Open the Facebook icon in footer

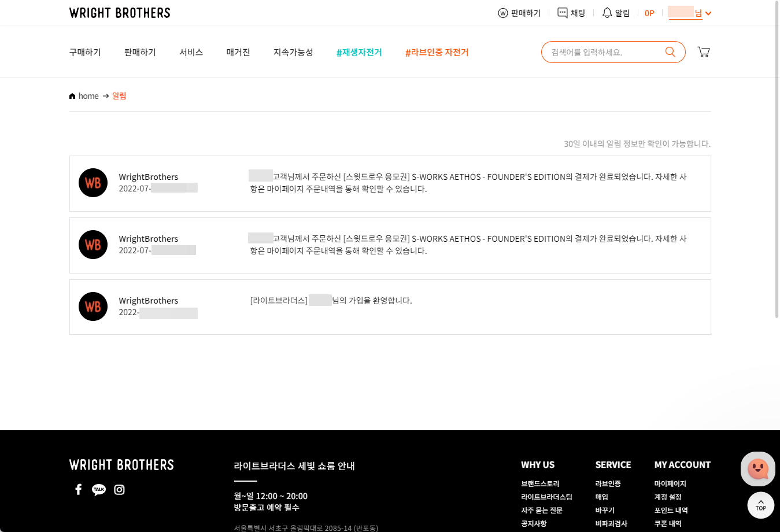(x=79, y=489)
